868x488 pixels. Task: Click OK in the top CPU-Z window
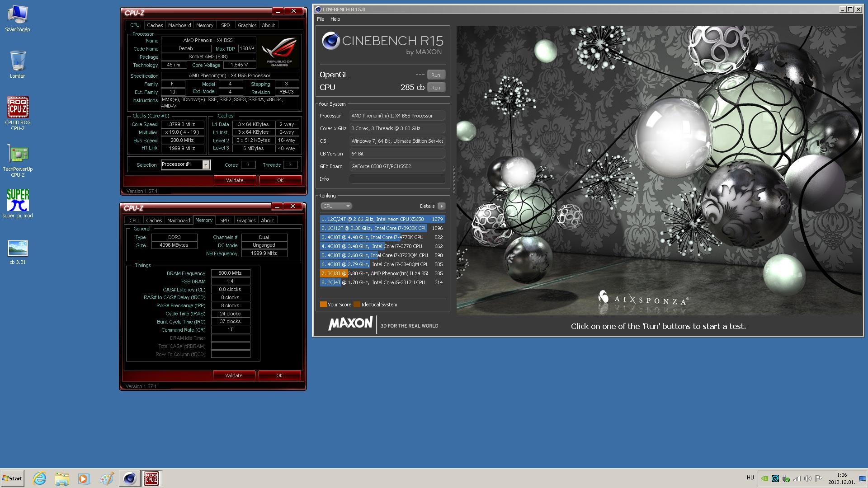pyautogui.click(x=280, y=180)
